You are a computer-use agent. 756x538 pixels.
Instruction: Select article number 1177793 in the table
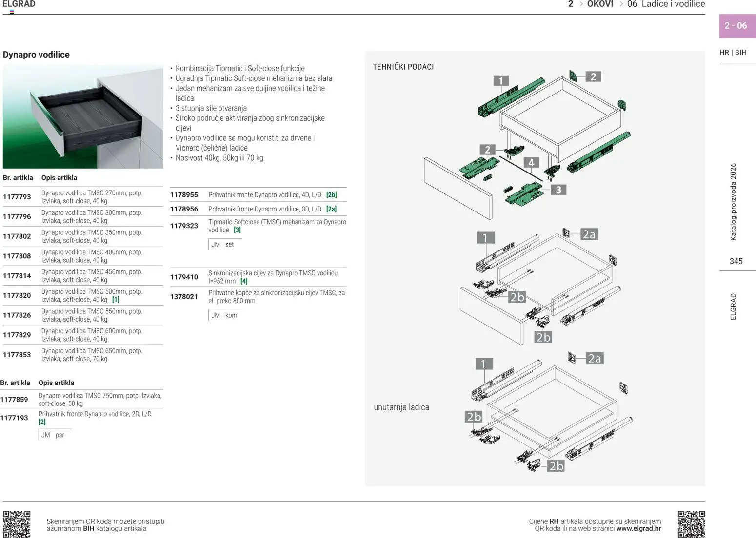click(x=17, y=197)
